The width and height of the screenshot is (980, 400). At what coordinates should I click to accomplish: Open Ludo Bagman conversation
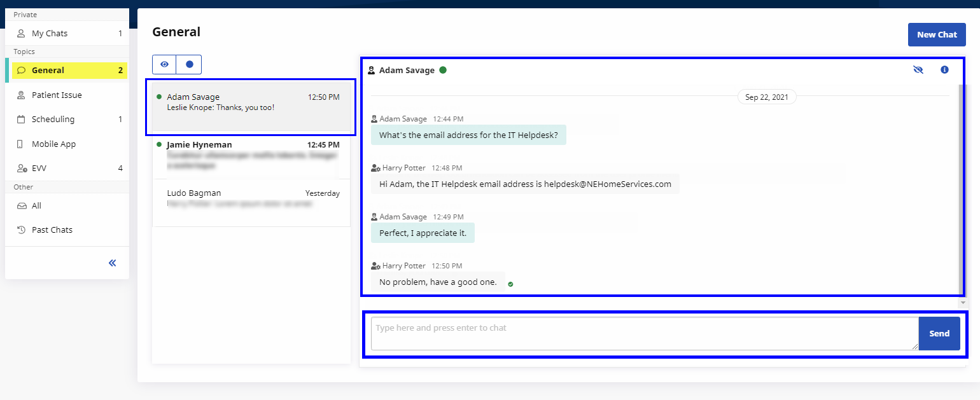251,199
